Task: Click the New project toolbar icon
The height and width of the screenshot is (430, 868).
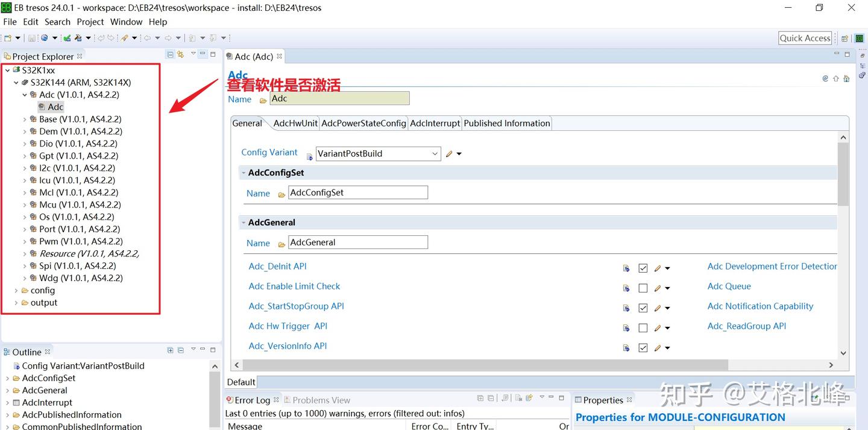Action: point(7,38)
